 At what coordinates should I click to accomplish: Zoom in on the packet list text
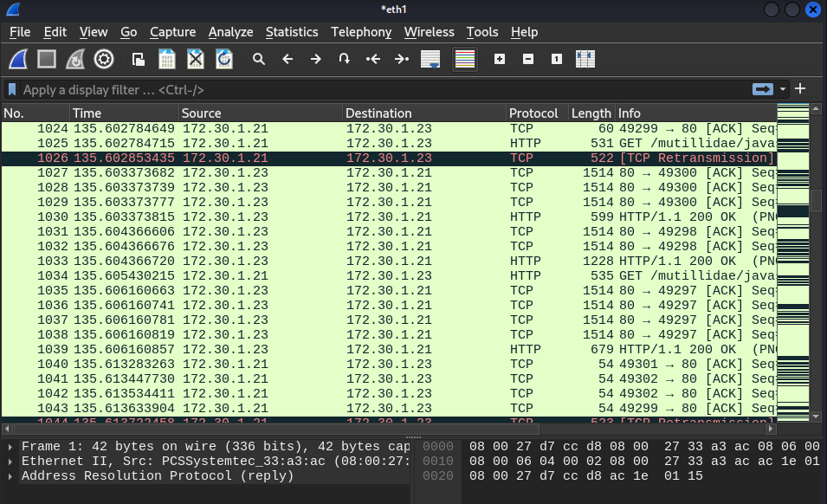click(x=498, y=59)
